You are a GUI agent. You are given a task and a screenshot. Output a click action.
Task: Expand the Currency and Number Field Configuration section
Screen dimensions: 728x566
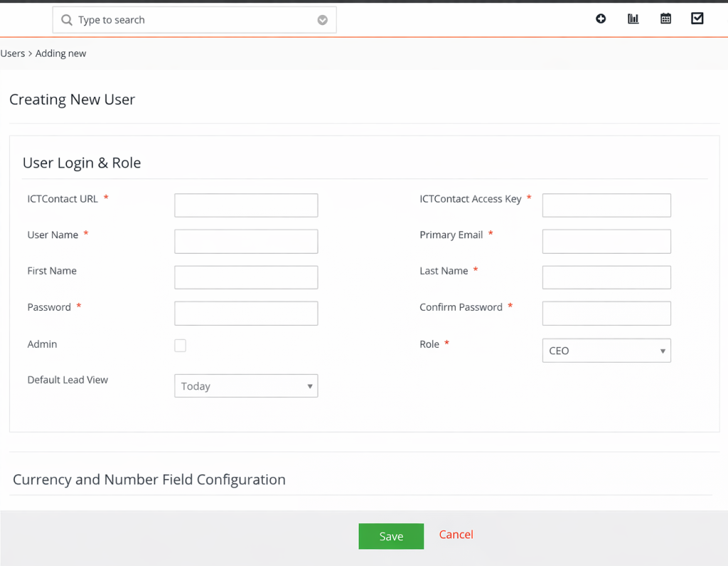click(149, 479)
